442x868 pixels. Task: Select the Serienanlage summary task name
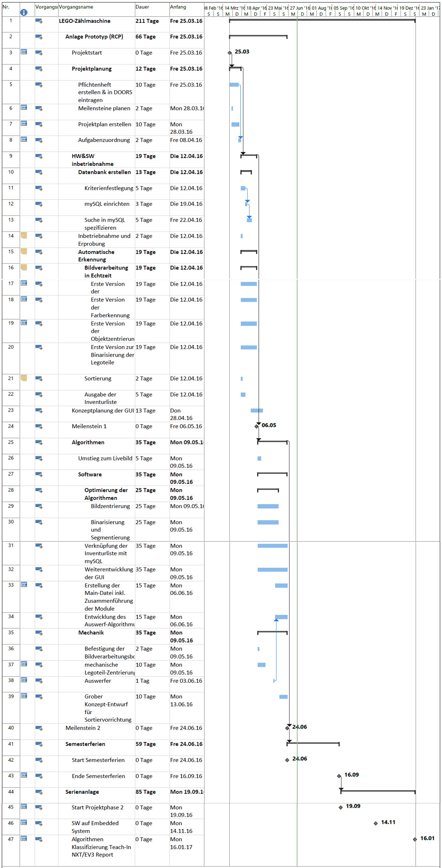tap(82, 792)
